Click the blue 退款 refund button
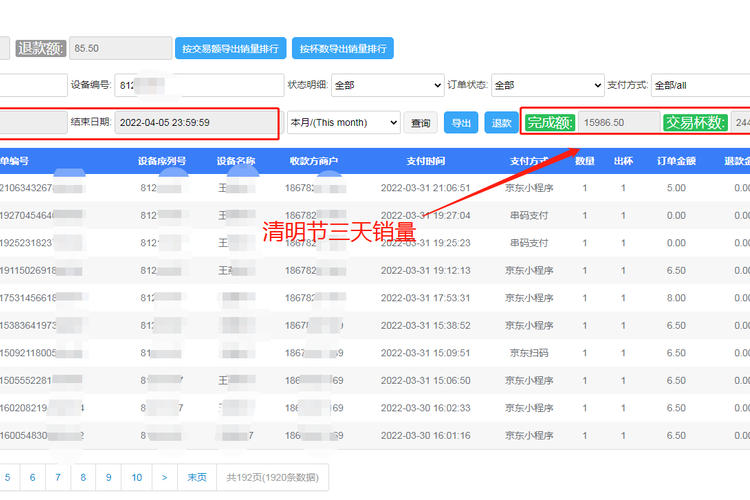Screen dimensions: 750x500 point(500,123)
